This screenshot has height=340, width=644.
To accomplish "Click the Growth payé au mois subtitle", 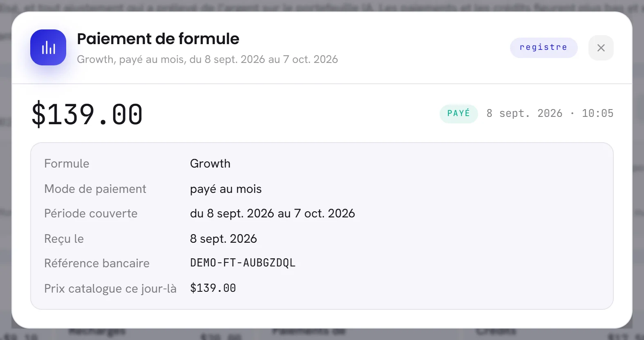I will click(x=207, y=60).
